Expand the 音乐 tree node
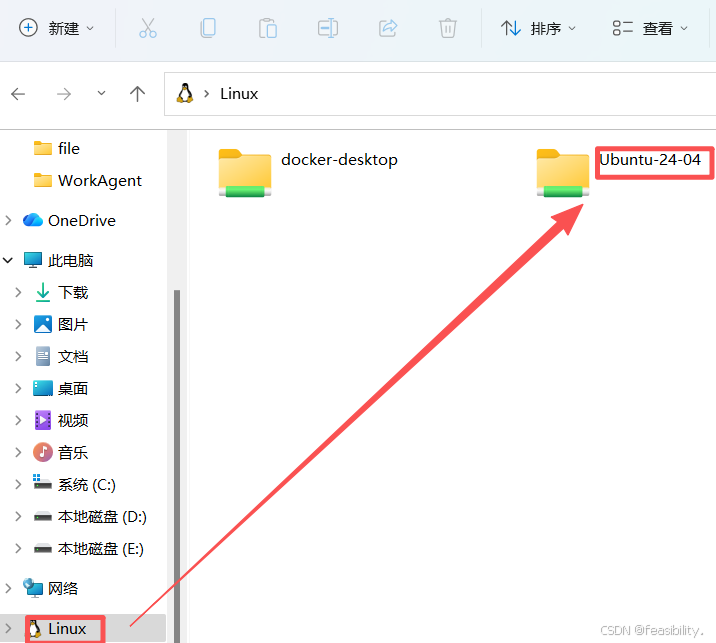Screen dimensions: 716x643 tap(18, 453)
